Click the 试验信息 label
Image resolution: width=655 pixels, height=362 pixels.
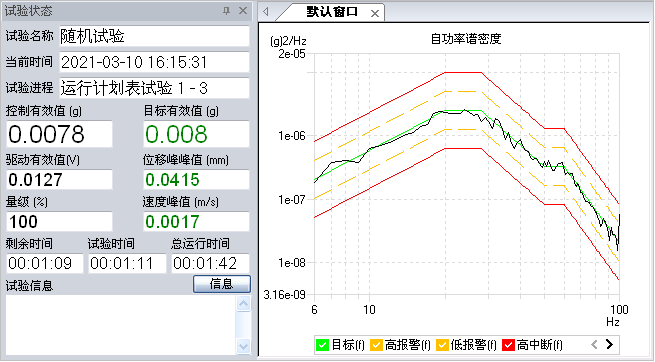pos(29,286)
